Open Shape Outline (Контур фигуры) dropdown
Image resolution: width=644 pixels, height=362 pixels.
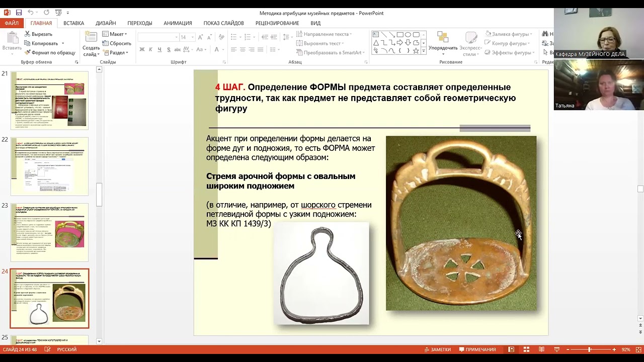508,43
